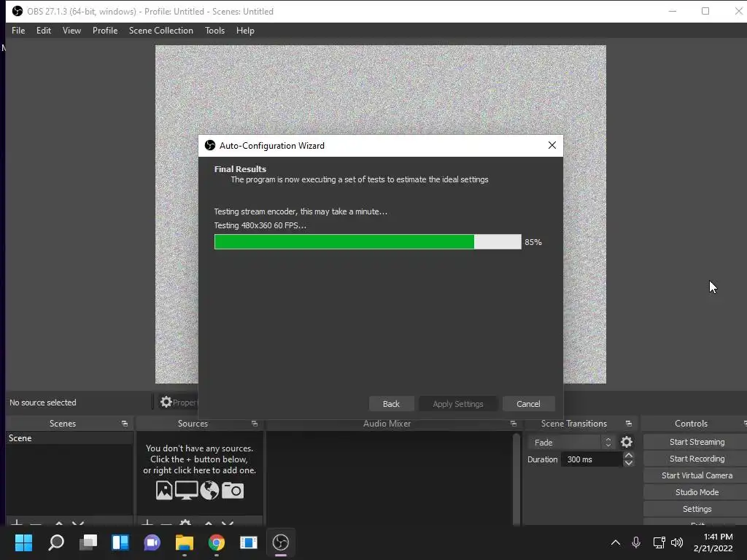Image resolution: width=747 pixels, height=560 pixels.
Task: Click the microphone tray icon
Action: pyautogui.click(x=636, y=542)
